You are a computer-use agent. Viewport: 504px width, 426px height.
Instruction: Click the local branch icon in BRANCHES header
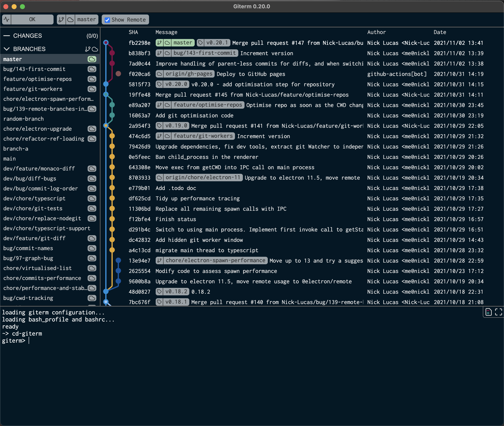click(88, 49)
